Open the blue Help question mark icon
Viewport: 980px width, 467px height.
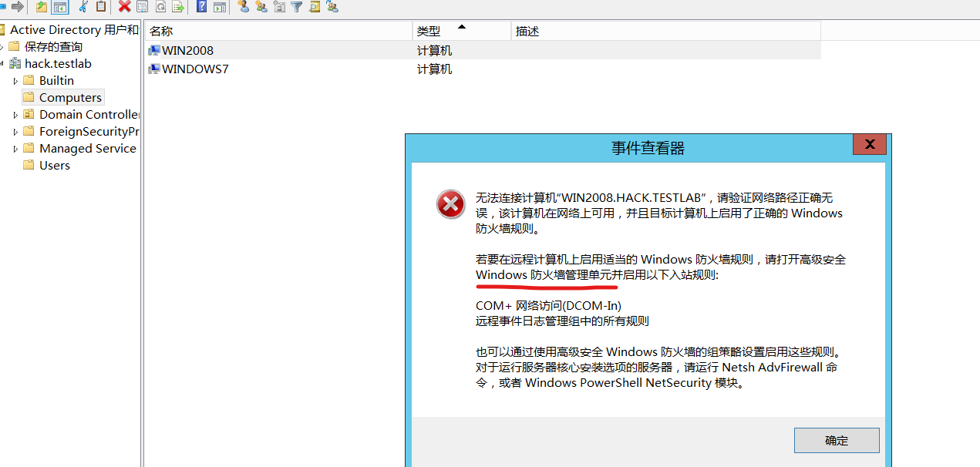[x=201, y=7]
